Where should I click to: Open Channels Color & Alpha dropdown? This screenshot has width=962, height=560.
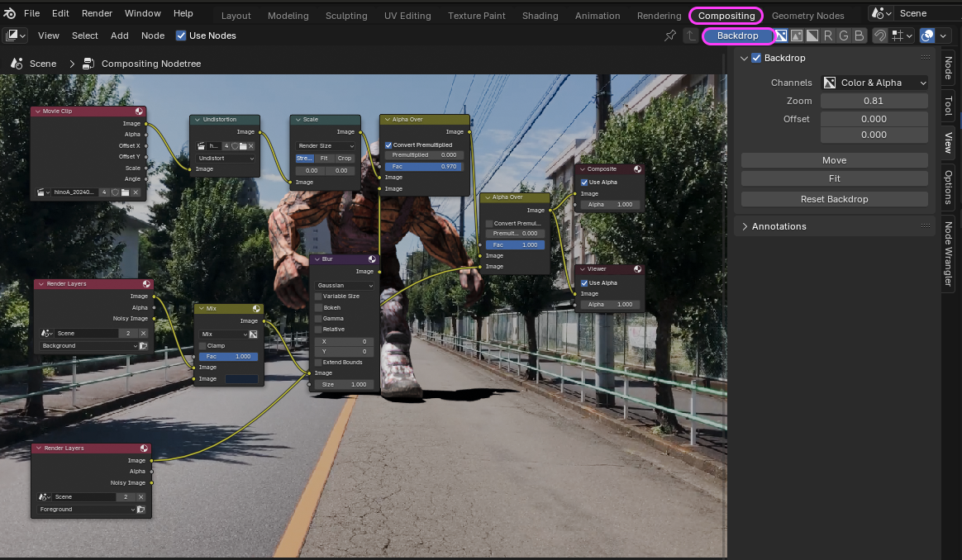coord(874,83)
